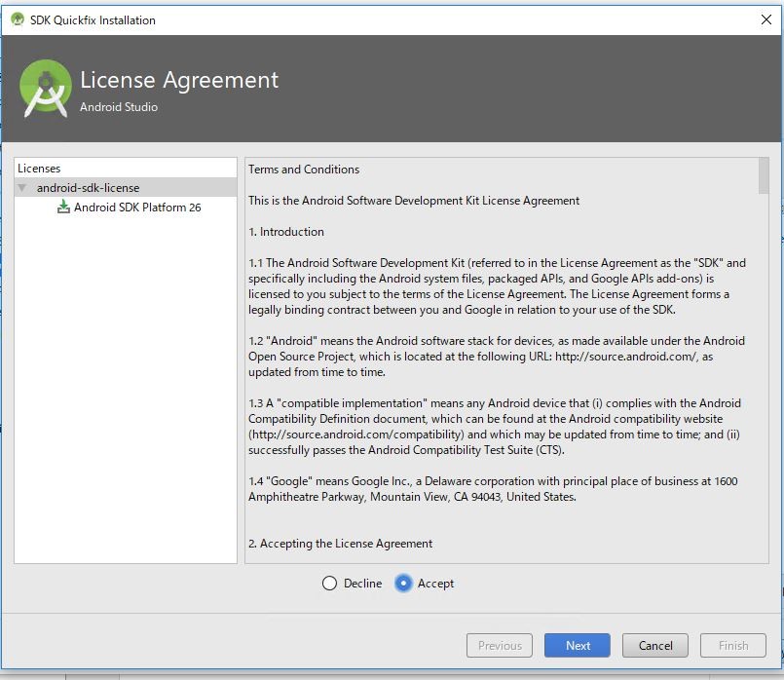Collapse the android-sdk-license tree node arrow
The width and height of the screenshot is (784, 680).
click(x=22, y=188)
